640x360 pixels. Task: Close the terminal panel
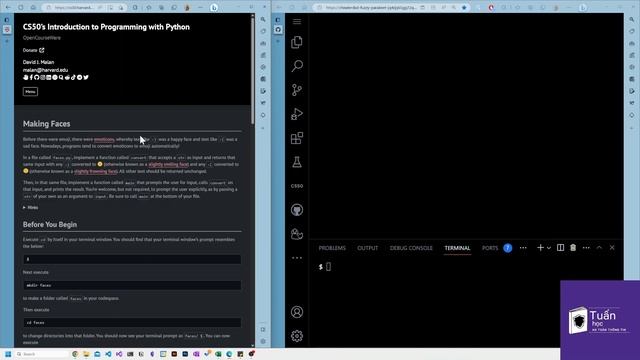[612, 248]
